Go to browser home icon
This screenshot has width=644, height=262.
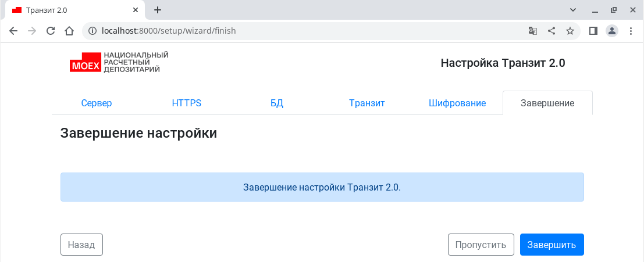click(x=69, y=31)
